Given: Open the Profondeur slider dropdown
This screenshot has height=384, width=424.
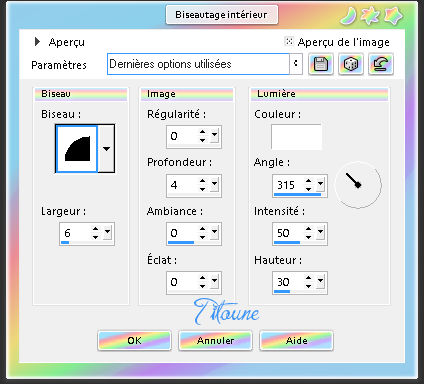Looking at the screenshot, I should pyautogui.click(x=215, y=185).
